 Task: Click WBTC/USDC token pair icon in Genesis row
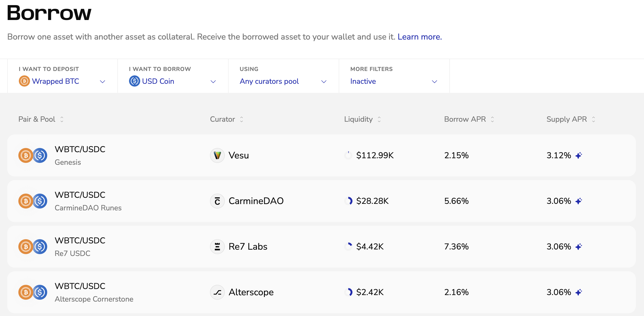tap(33, 155)
